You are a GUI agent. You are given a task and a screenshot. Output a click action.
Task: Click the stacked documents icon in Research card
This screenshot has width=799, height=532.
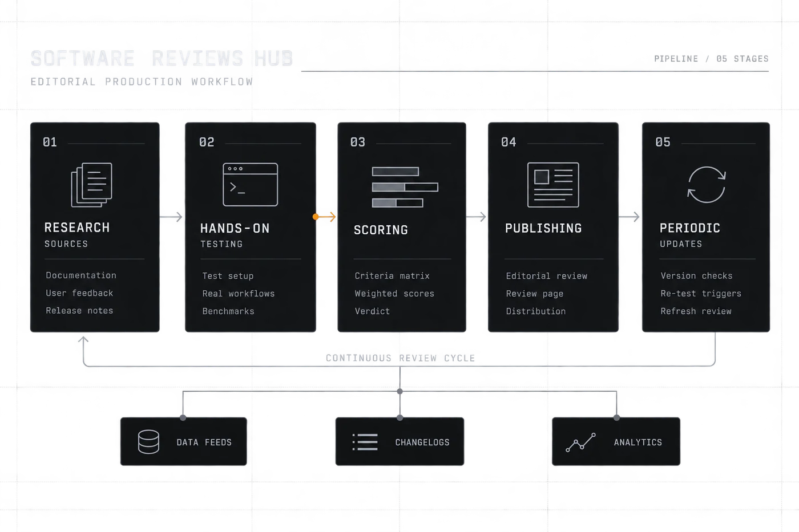tap(91, 185)
